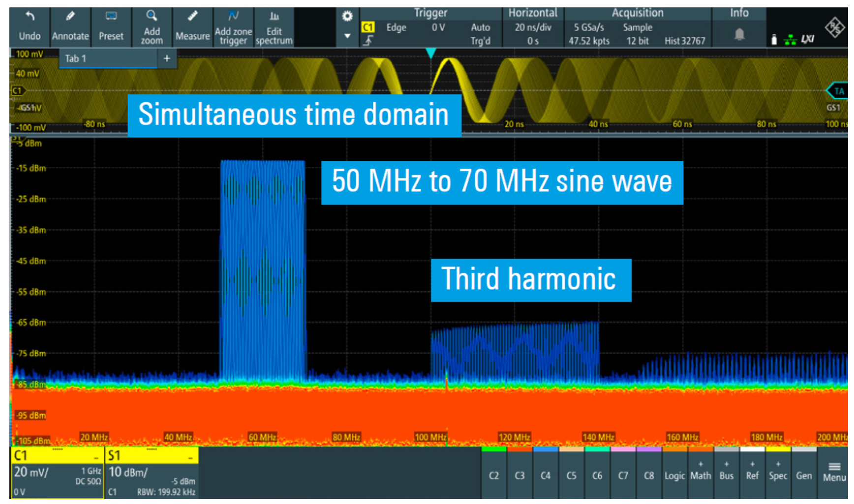The image size is (854, 504).
Task: Select the Annotate pencil tool
Action: (x=70, y=17)
